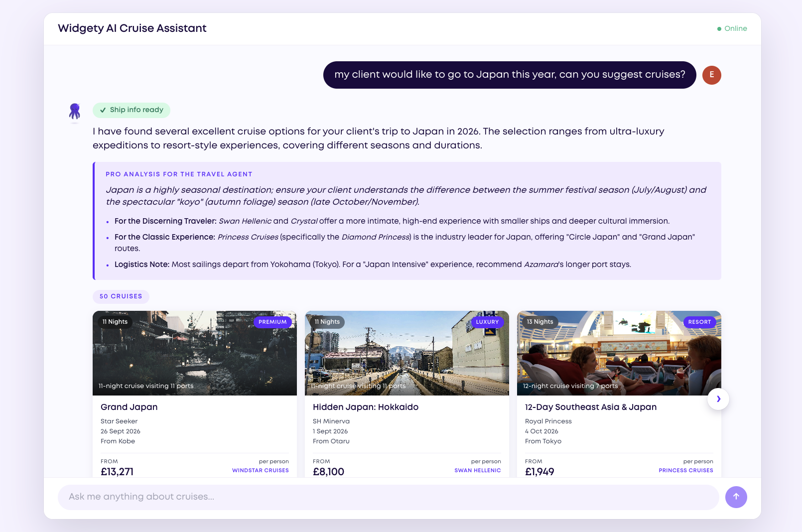Screen dimensions: 802x532
Task: Open the Grand Japan cruise image
Action: 195,353
